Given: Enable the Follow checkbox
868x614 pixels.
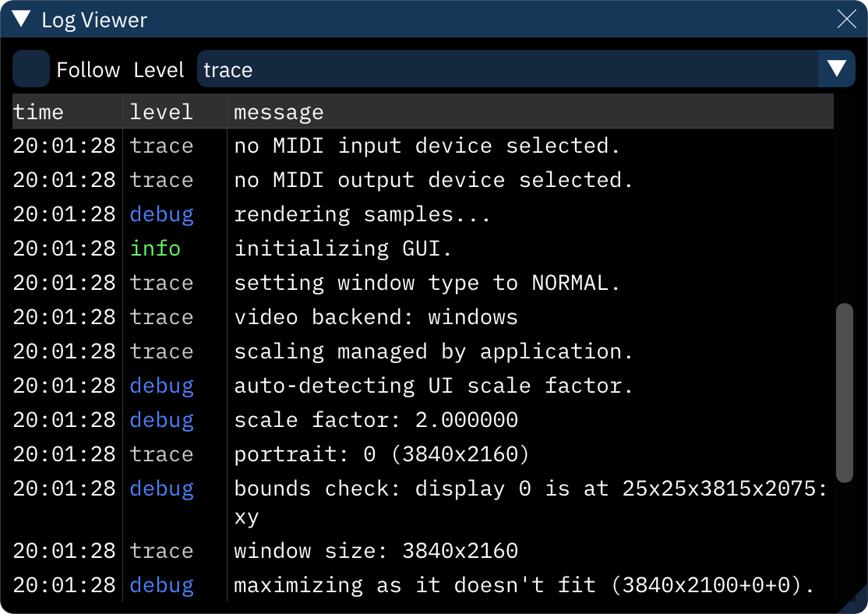Looking at the screenshot, I should point(30,69).
